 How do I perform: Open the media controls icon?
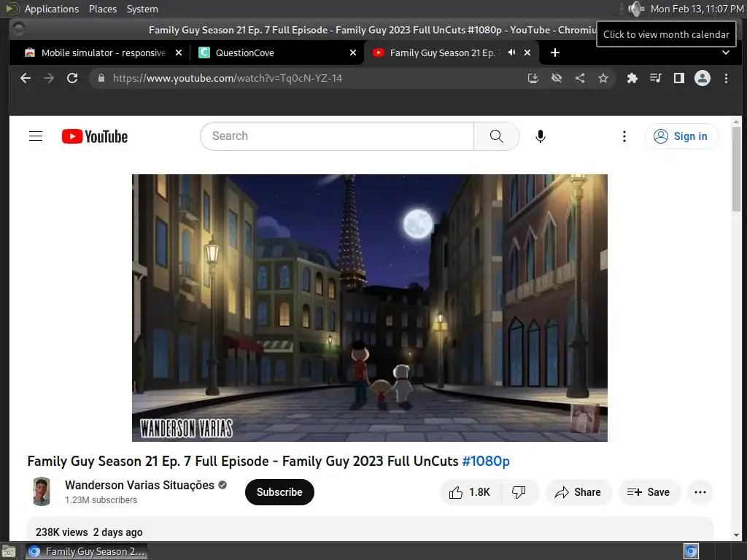(656, 78)
